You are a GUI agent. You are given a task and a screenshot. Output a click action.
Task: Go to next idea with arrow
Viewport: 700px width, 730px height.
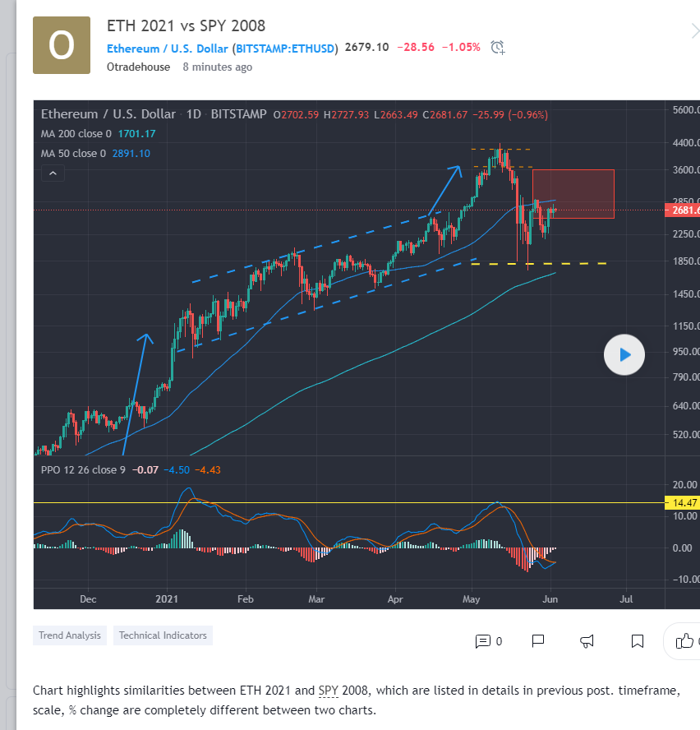694,31
